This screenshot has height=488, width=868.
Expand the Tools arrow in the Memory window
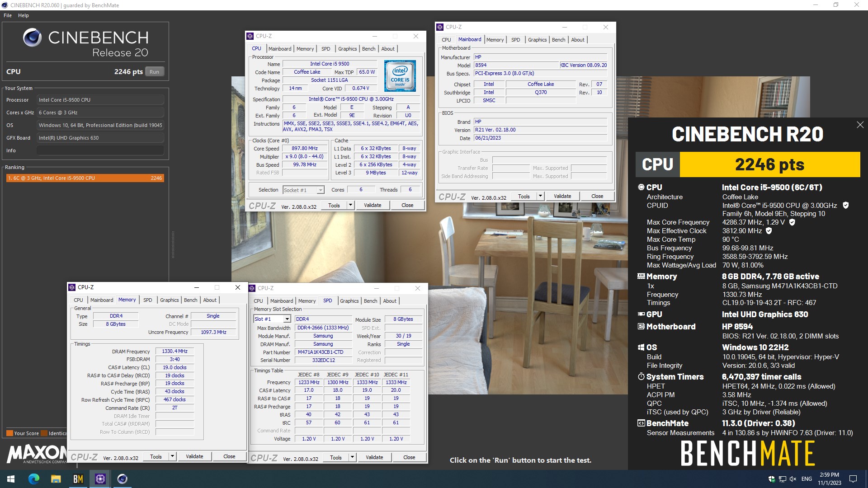pyautogui.click(x=172, y=456)
